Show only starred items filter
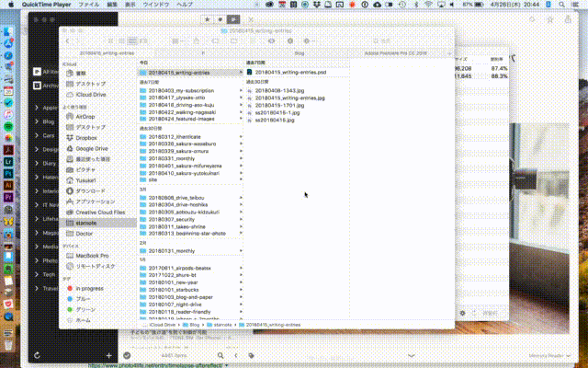The width and height of the screenshot is (588, 368). 209,18
